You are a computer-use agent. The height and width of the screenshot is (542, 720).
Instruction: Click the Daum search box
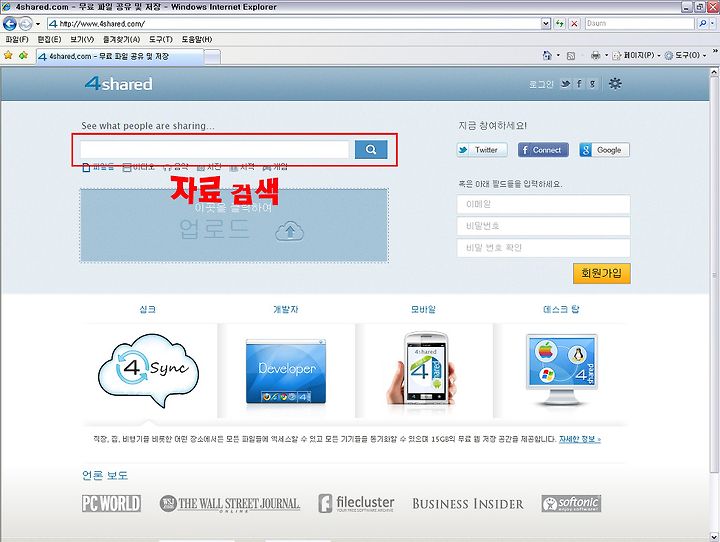(x=640, y=23)
